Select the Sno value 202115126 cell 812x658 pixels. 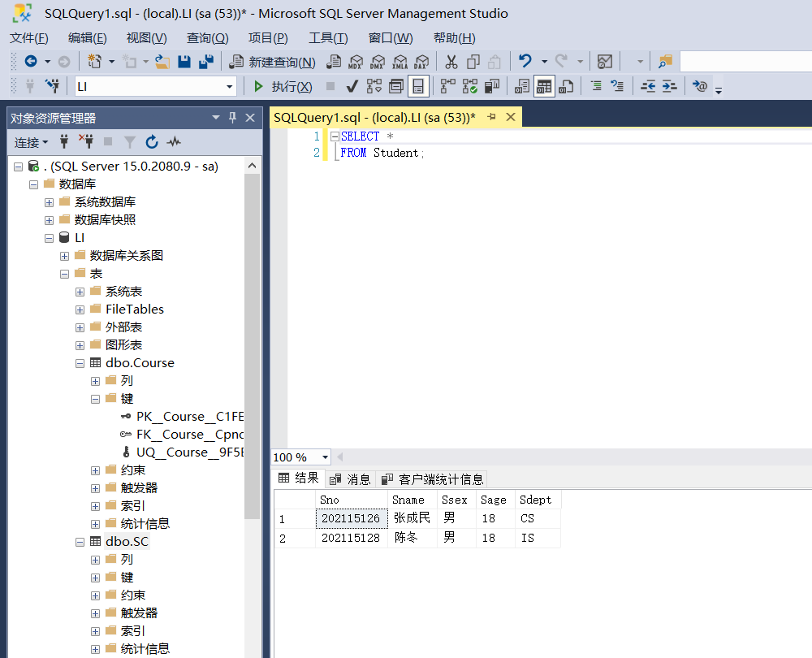pyautogui.click(x=351, y=517)
